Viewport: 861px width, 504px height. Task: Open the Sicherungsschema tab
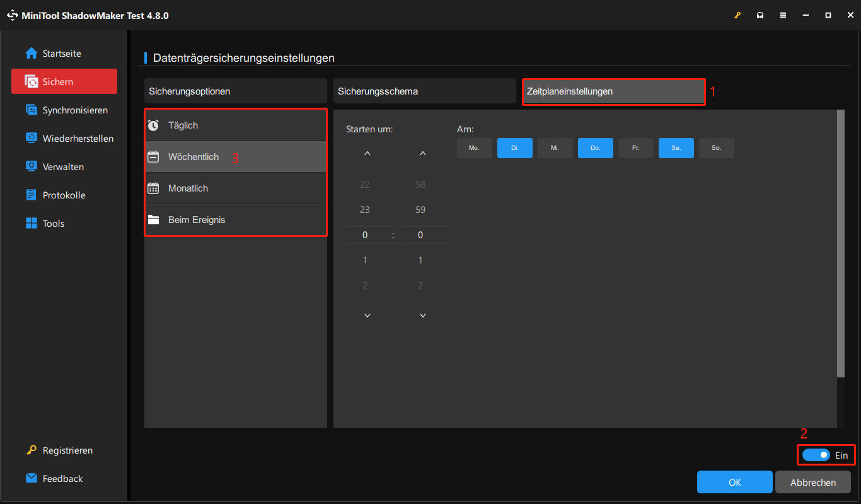click(x=424, y=91)
